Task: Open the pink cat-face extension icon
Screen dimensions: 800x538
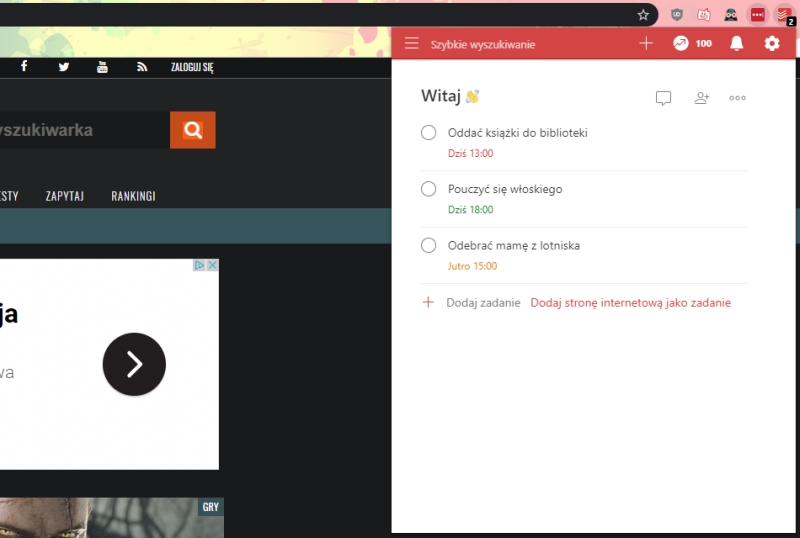Action: click(704, 15)
